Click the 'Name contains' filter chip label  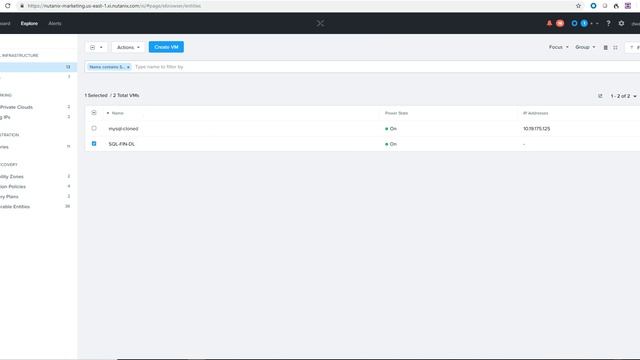click(107, 67)
